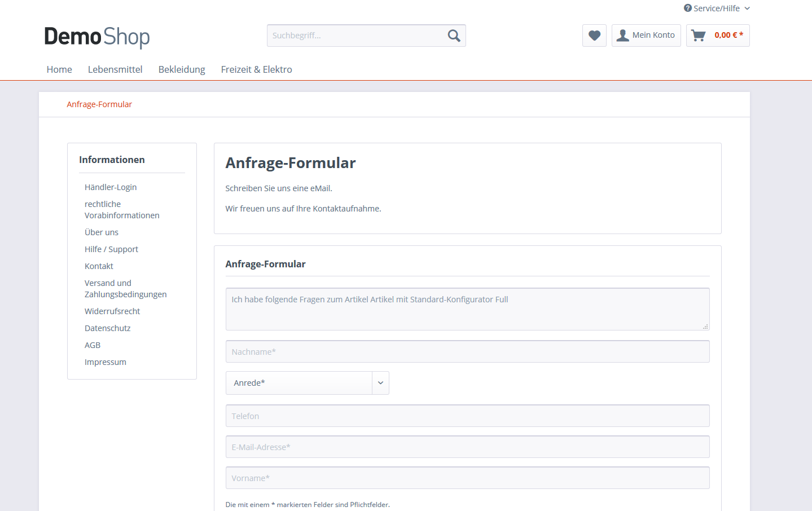This screenshot has height=511, width=812.
Task: Go to Freizeit & Elektro category
Action: click(256, 69)
